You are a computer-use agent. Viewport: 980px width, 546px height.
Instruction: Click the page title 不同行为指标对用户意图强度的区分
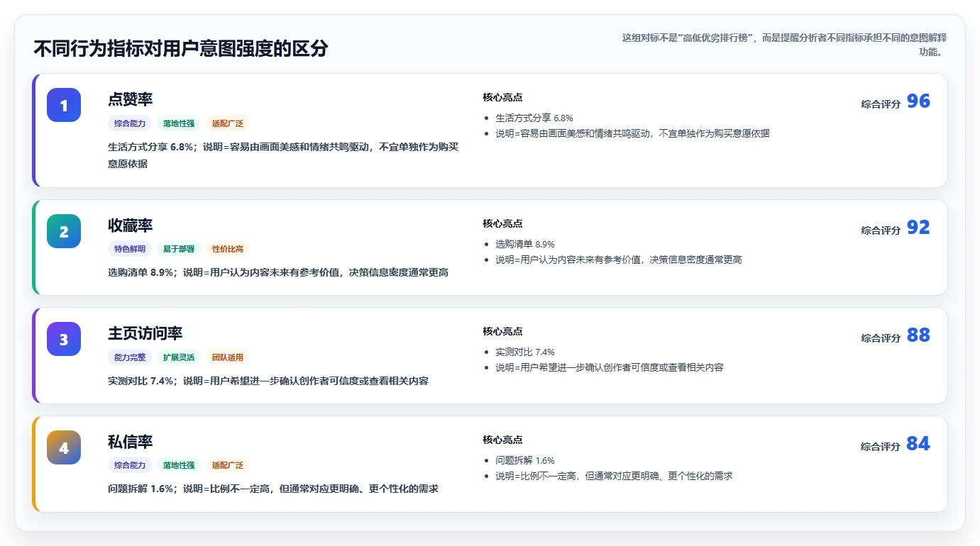[181, 48]
